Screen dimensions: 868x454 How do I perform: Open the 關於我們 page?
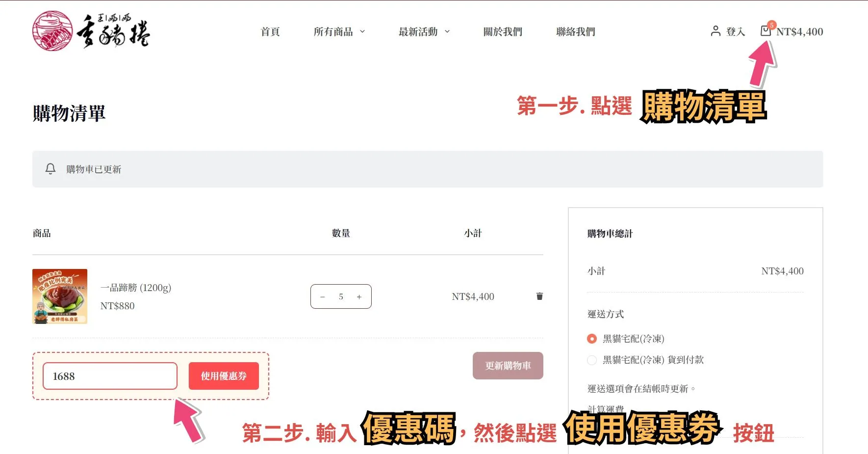point(503,32)
